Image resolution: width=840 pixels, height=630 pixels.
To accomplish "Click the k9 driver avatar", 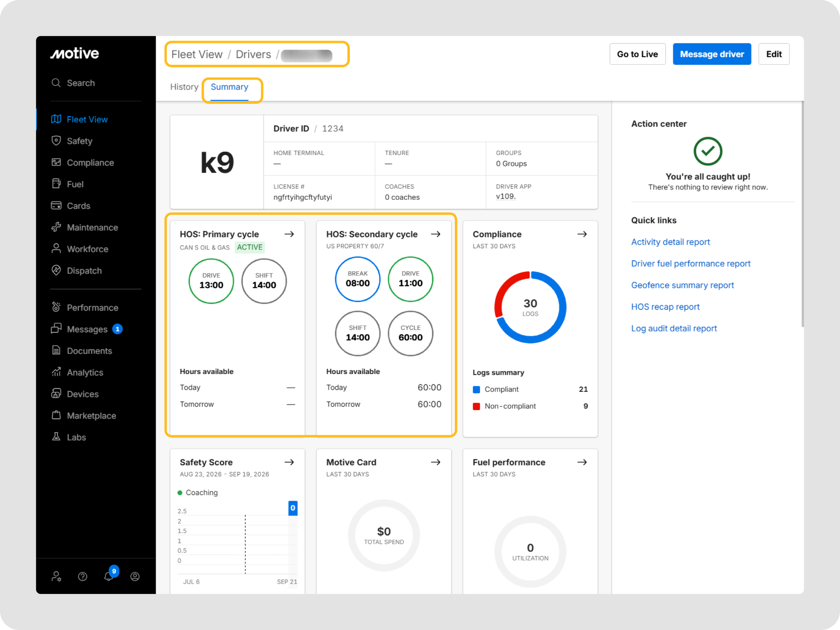I will pos(217,162).
